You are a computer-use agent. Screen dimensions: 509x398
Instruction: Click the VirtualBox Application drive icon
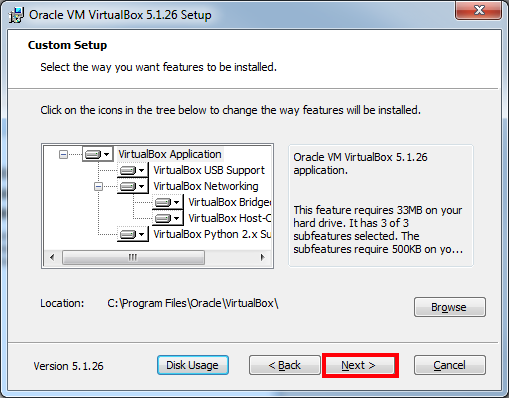point(97,154)
